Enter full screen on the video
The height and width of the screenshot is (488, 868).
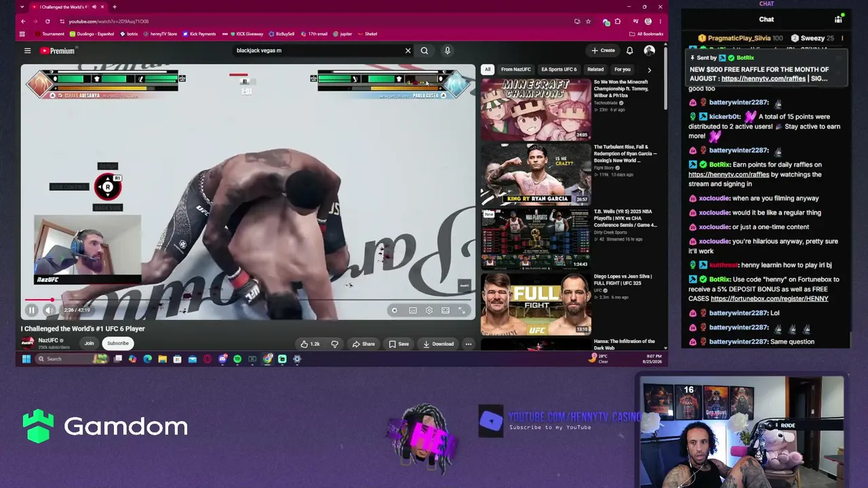click(x=462, y=310)
